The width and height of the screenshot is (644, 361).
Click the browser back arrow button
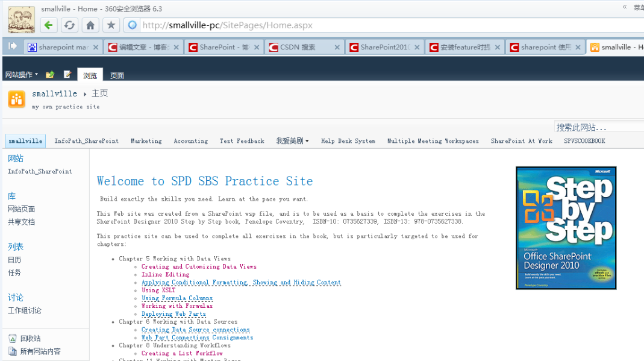[x=48, y=25]
